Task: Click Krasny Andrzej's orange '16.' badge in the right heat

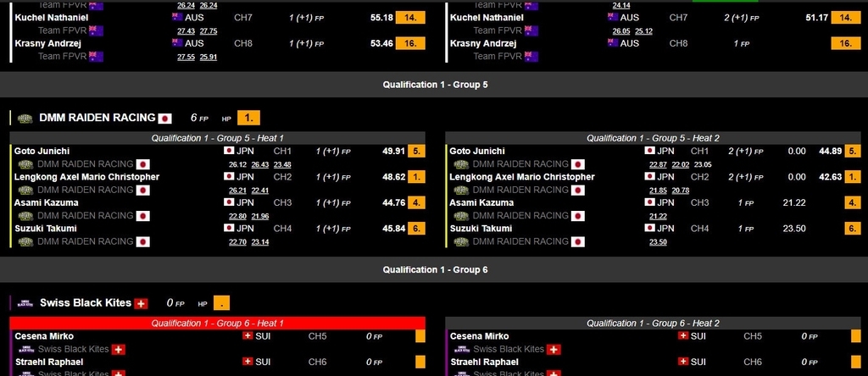Action: [x=846, y=43]
